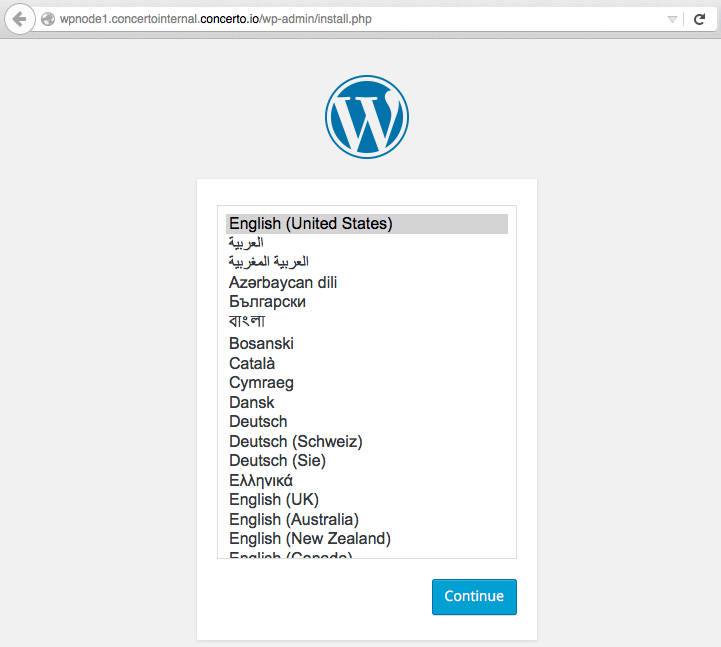
Task: Select English (United States) language
Action: (x=367, y=223)
